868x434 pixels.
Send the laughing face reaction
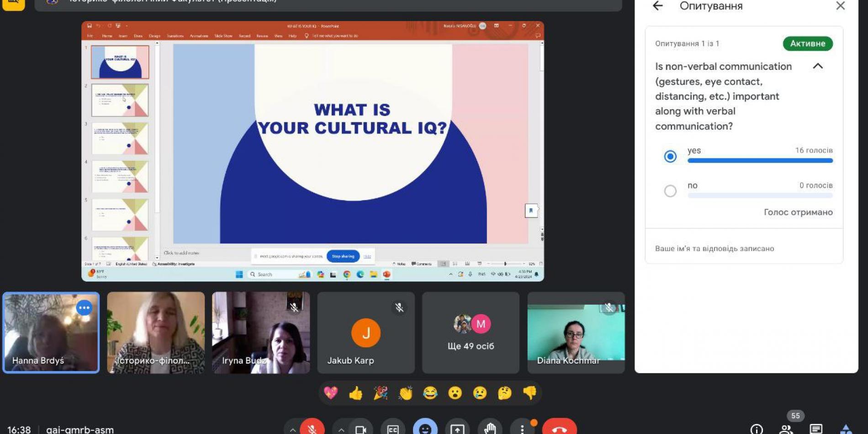(x=430, y=393)
